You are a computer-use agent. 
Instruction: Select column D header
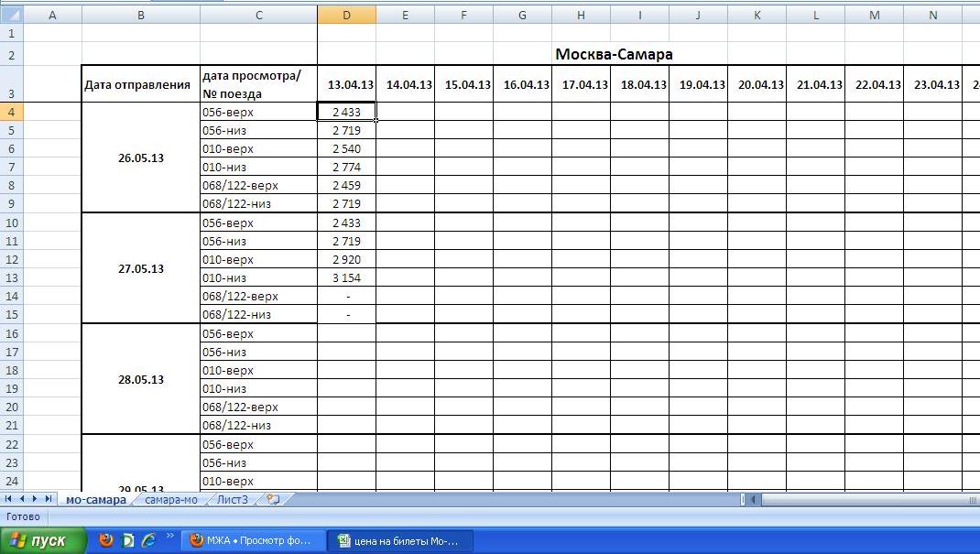point(346,15)
